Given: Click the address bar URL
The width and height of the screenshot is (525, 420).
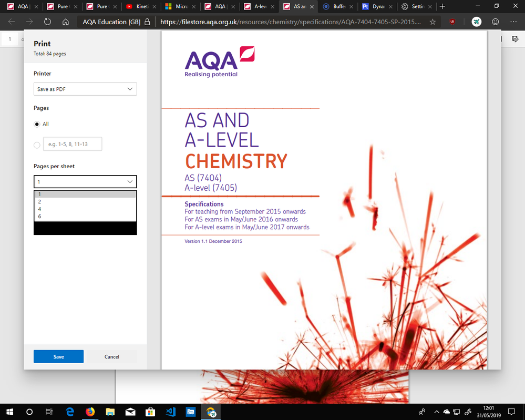Looking at the screenshot, I should pos(290,22).
